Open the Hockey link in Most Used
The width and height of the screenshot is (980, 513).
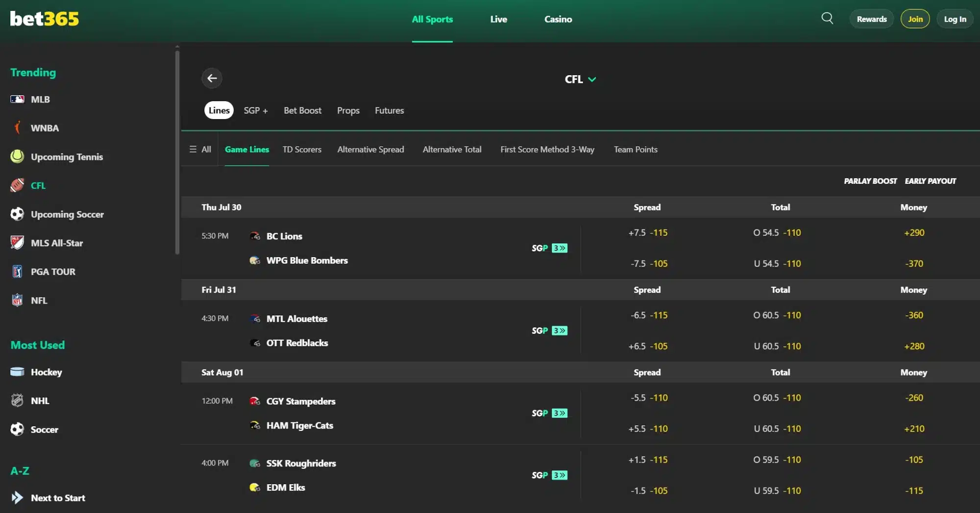point(46,372)
